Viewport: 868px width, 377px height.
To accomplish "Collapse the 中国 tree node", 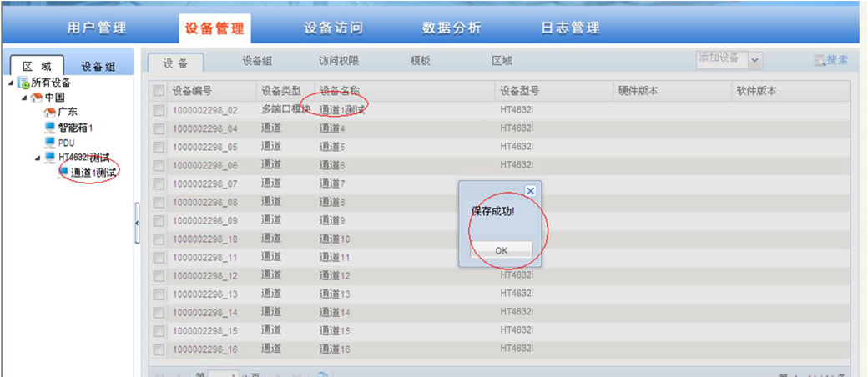I will [x=25, y=98].
